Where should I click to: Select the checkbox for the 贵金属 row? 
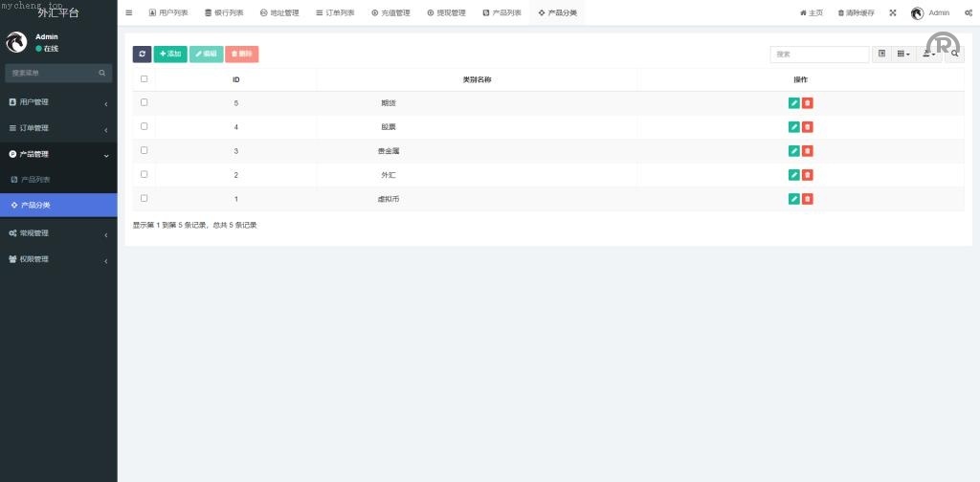click(145, 150)
